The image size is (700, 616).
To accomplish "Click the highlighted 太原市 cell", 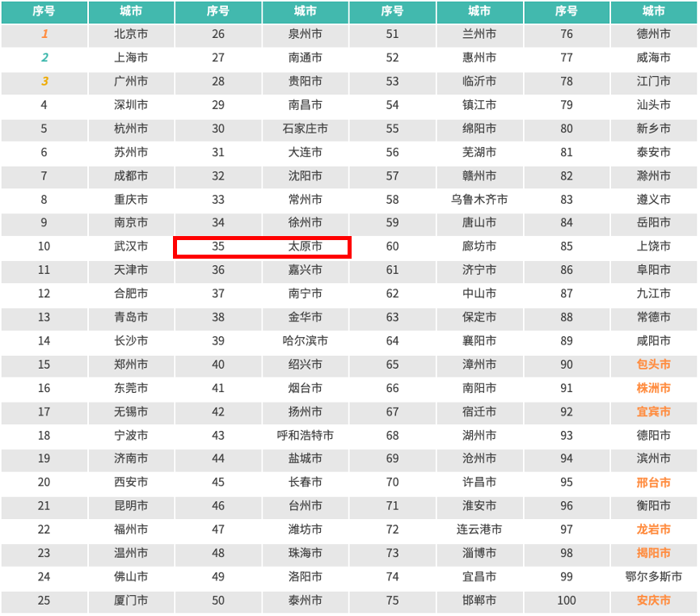I will (305, 247).
